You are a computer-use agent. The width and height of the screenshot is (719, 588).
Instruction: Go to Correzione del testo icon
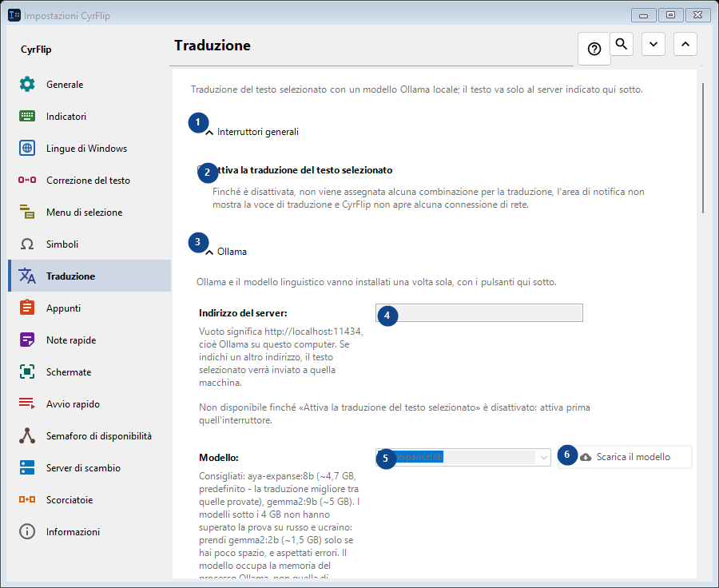pyautogui.click(x=27, y=181)
